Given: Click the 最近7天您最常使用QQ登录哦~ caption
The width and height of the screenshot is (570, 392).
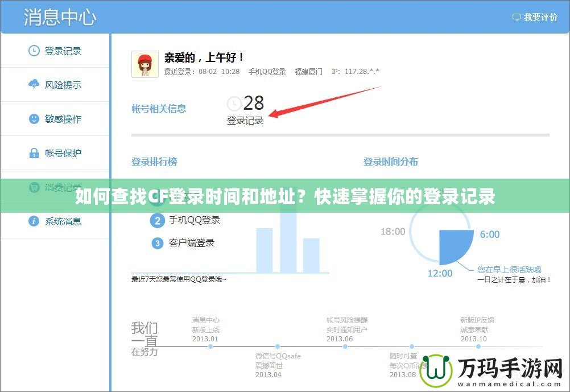Looking at the screenshot, I should click(x=179, y=279).
